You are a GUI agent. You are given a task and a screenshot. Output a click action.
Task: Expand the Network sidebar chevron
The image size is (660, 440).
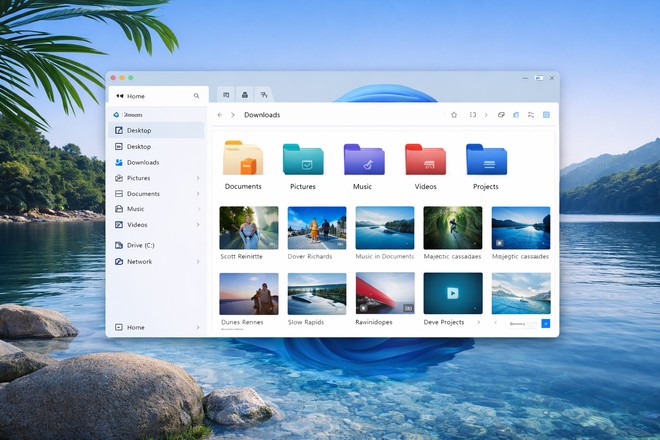[198, 262]
